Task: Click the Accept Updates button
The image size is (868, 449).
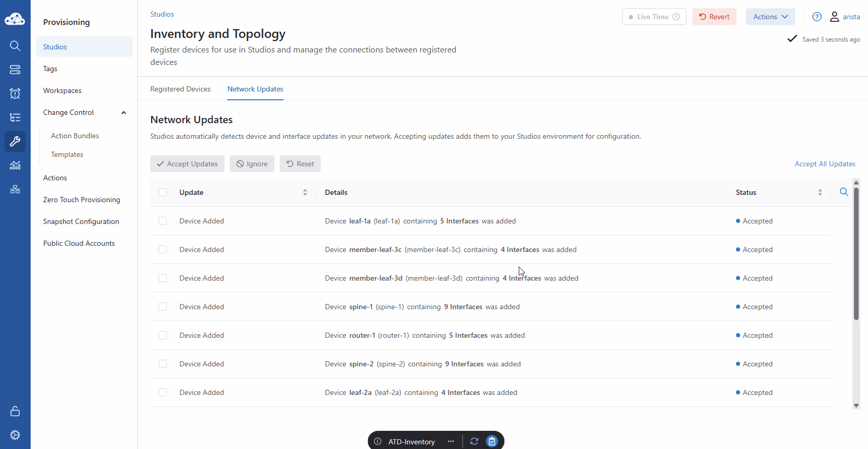Action: click(x=187, y=164)
